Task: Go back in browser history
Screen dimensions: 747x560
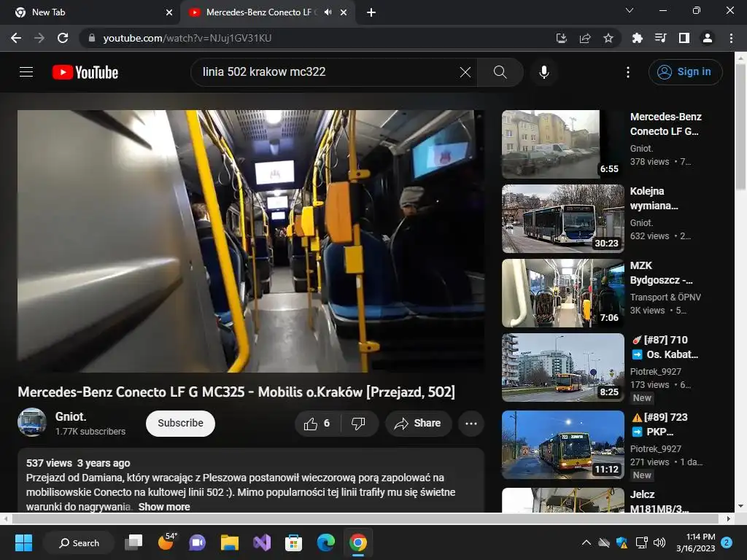Action: click(x=16, y=38)
